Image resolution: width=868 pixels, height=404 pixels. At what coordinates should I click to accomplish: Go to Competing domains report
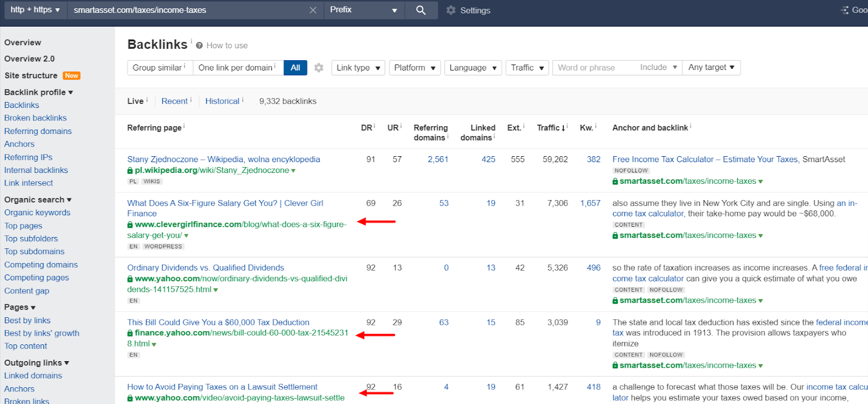pos(41,265)
